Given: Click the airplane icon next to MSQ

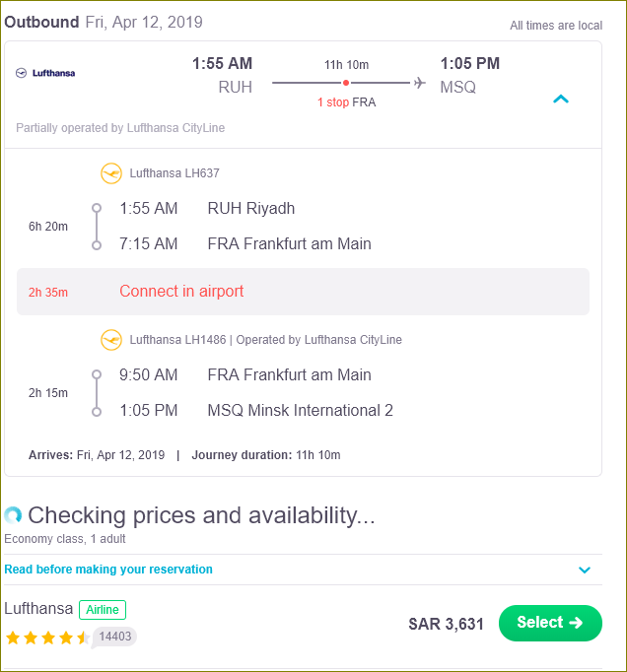Looking at the screenshot, I should [420, 83].
